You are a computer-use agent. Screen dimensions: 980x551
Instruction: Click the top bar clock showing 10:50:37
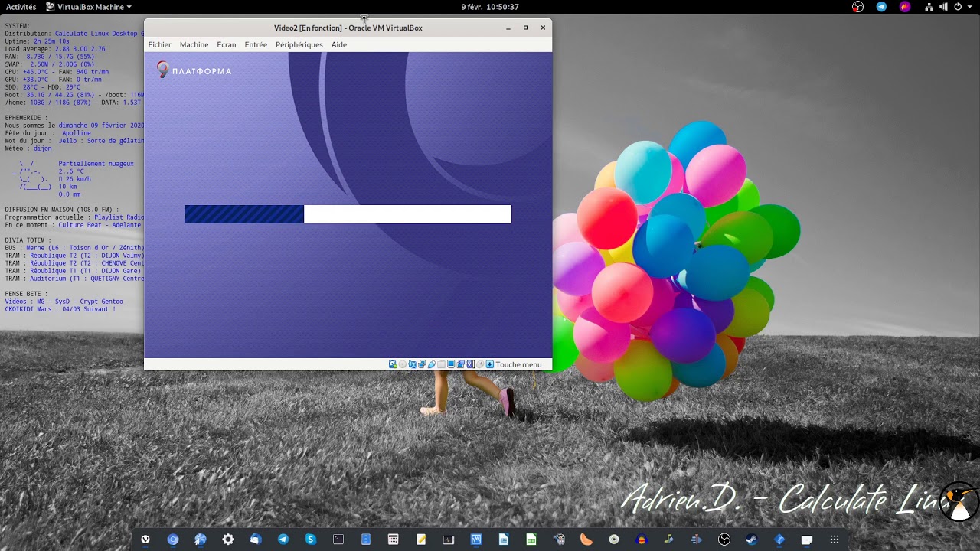pos(490,7)
